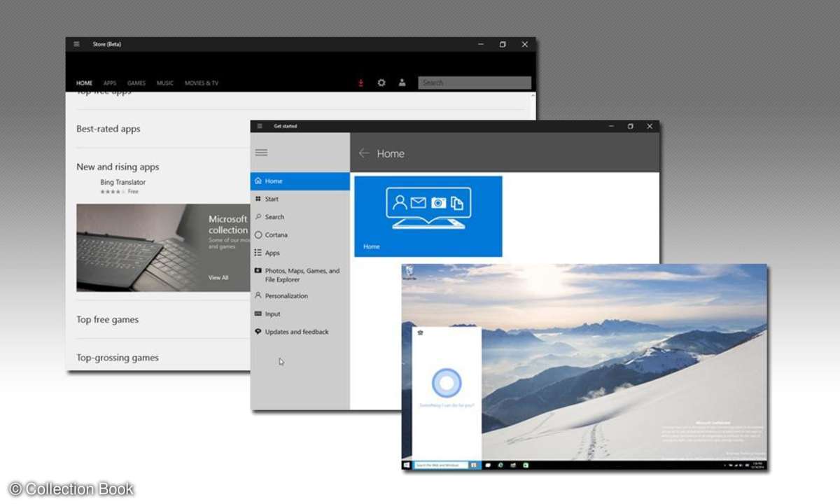Select Bing Translator app entry

point(122,186)
